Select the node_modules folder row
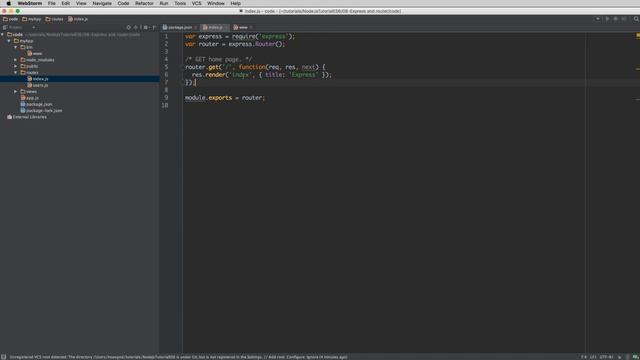Screen dimensions: 640x360 (x=80, y=60)
